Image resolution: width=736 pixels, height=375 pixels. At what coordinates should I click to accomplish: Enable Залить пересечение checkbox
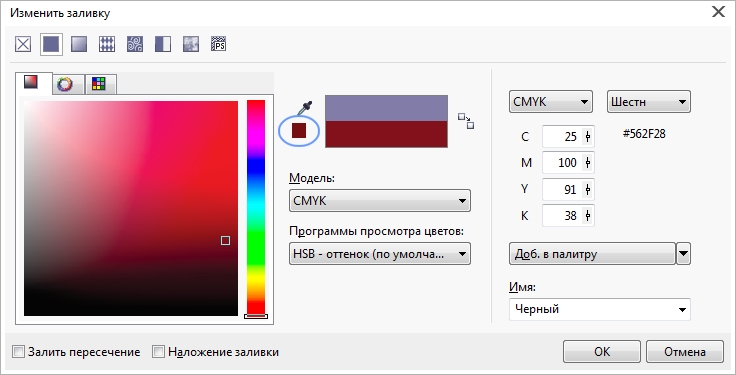tap(18, 352)
